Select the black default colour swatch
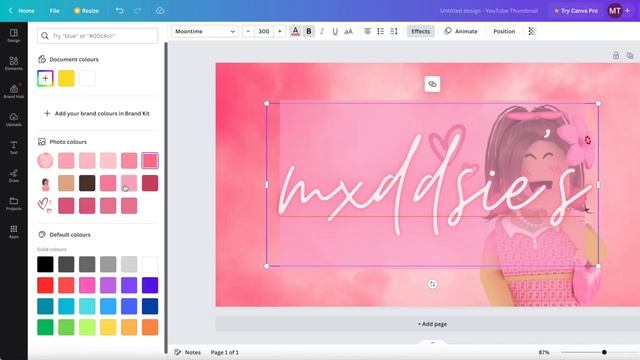 point(45,264)
